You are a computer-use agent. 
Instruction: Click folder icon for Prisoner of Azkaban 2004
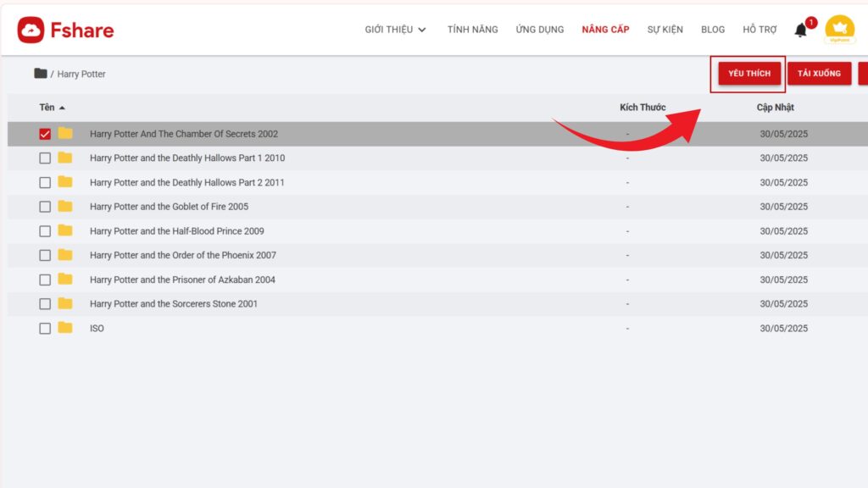[x=65, y=280]
